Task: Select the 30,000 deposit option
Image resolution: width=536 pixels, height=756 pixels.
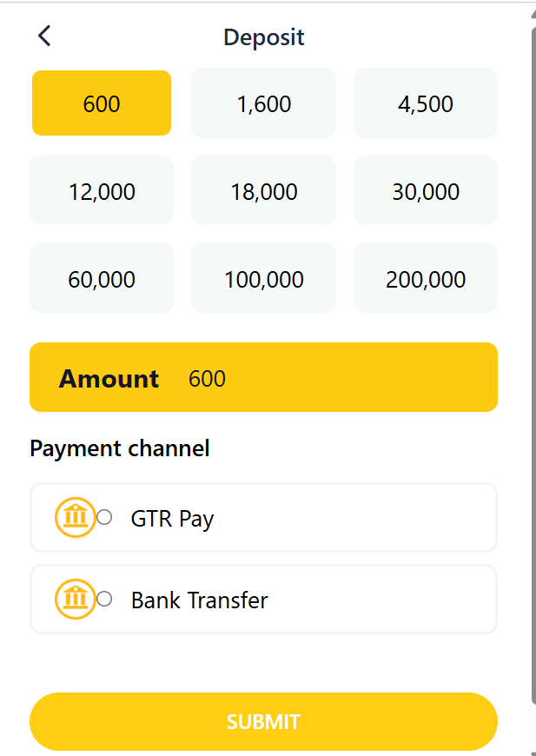Action: click(425, 191)
